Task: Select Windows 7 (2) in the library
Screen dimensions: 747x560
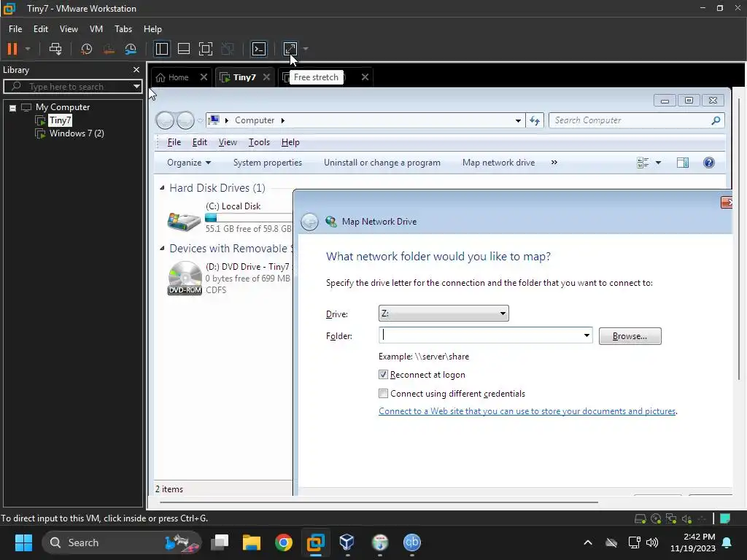Action: click(x=77, y=133)
